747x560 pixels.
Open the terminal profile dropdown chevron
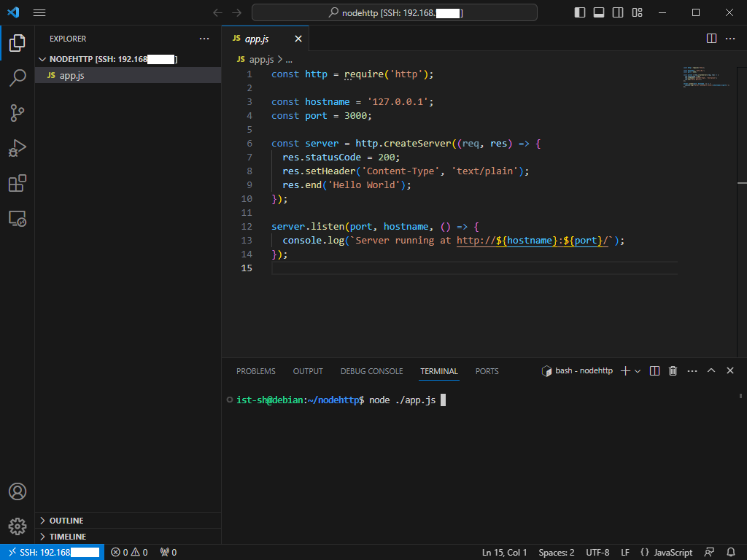pyautogui.click(x=637, y=370)
